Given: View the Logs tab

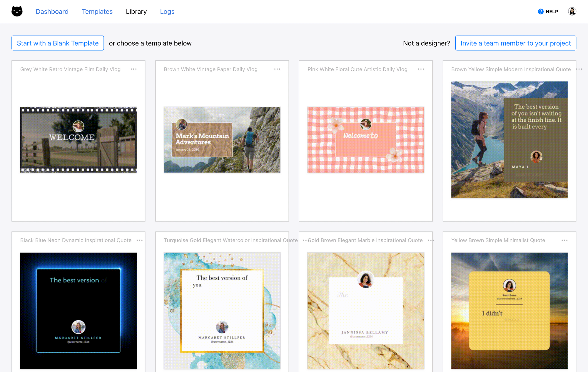Looking at the screenshot, I should pyautogui.click(x=167, y=11).
